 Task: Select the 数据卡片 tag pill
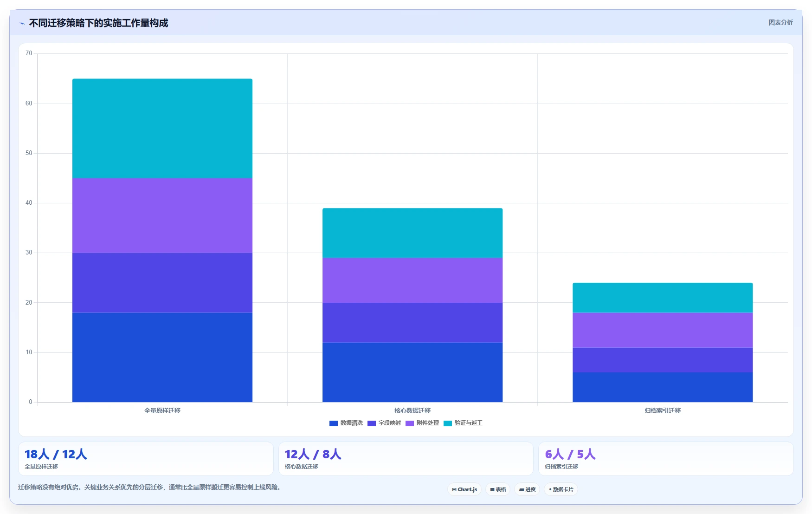click(x=561, y=489)
